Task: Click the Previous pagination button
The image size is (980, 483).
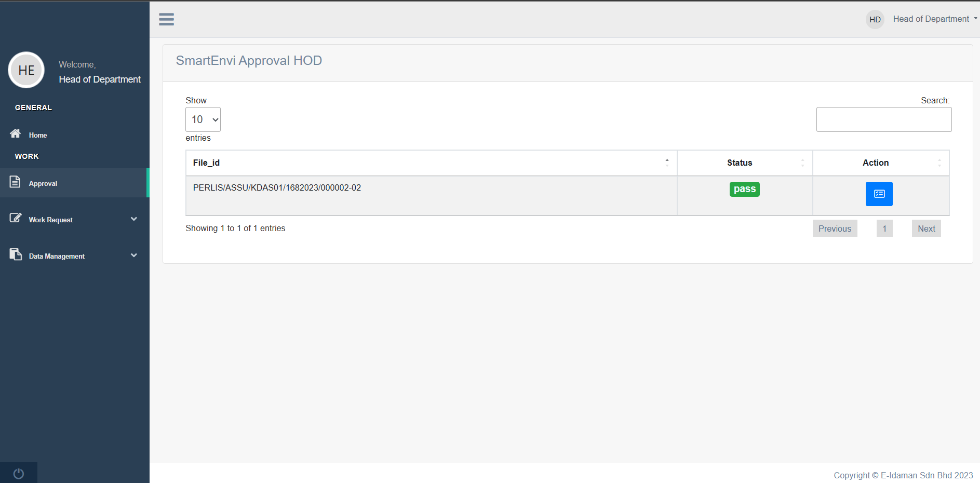Action: tap(835, 229)
